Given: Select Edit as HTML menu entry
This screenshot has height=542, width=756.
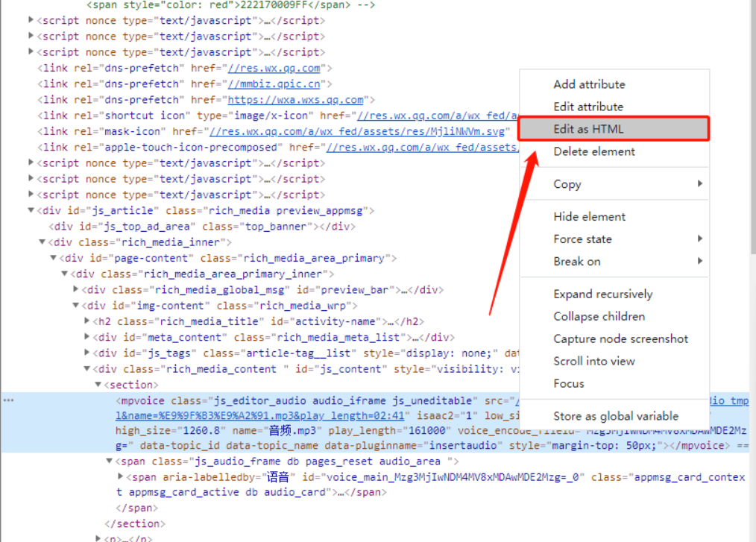Looking at the screenshot, I should (x=614, y=129).
